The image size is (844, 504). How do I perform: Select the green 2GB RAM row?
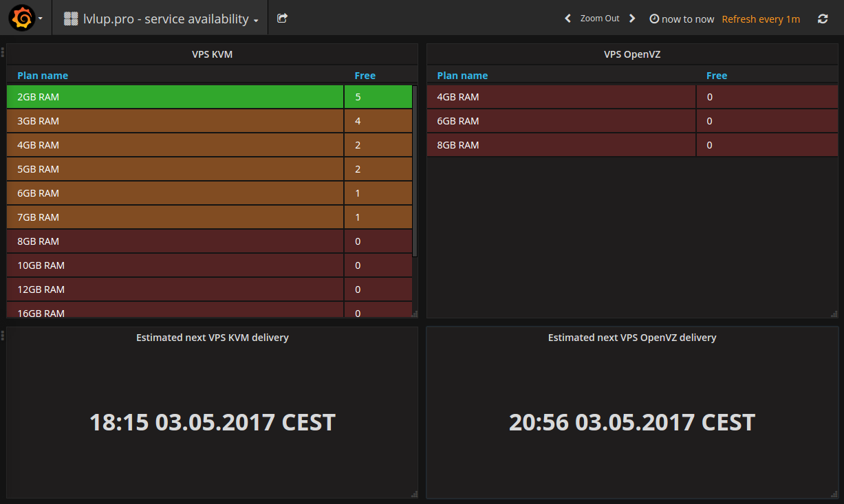point(175,97)
